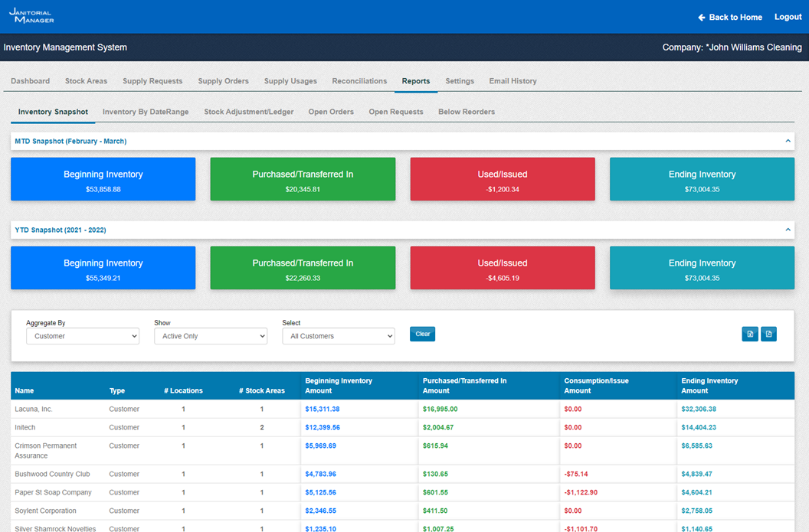Open the Show Active Only dropdown
Image resolution: width=809 pixels, height=532 pixels.
[x=211, y=336]
